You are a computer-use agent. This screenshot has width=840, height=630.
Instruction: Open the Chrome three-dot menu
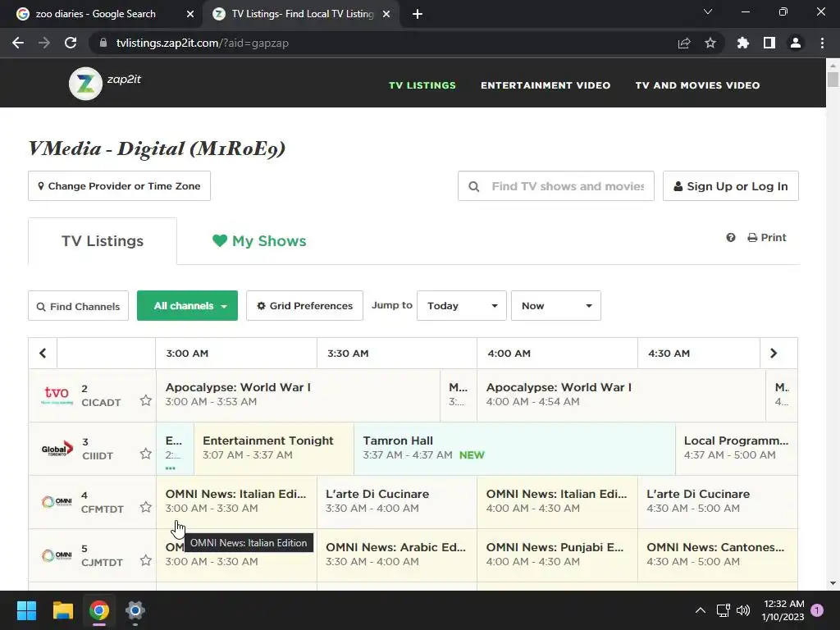pyautogui.click(x=822, y=43)
